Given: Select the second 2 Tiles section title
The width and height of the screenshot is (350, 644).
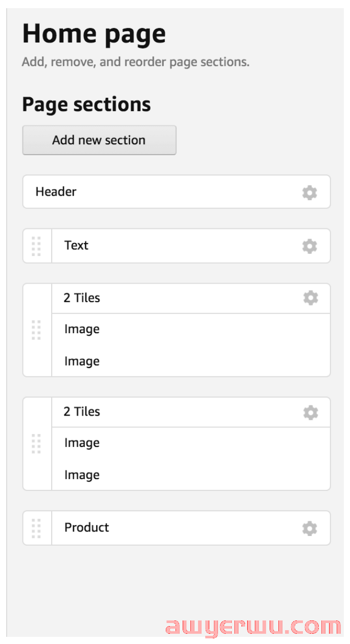Looking at the screenshot, I should point(81,412).
